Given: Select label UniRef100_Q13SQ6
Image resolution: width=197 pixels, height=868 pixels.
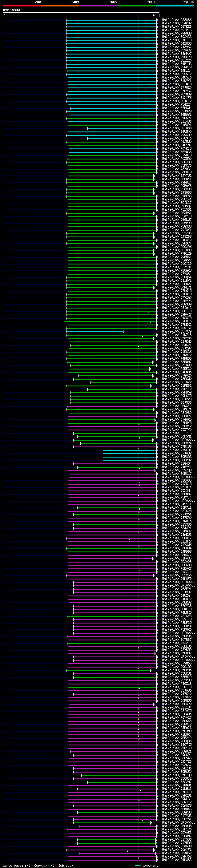Looking at the screenshot, I should tap(176, 525).
